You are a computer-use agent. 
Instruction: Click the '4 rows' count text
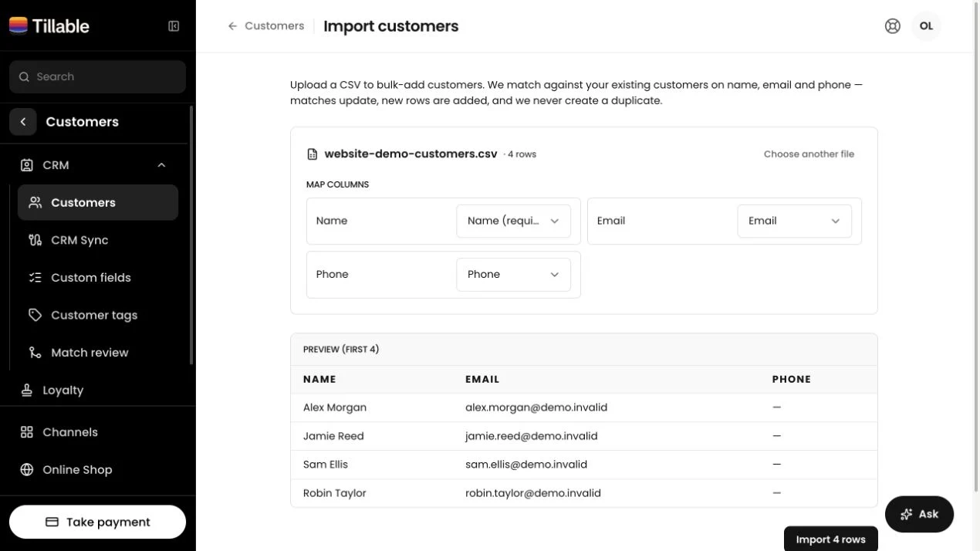[x=522, y=154]
